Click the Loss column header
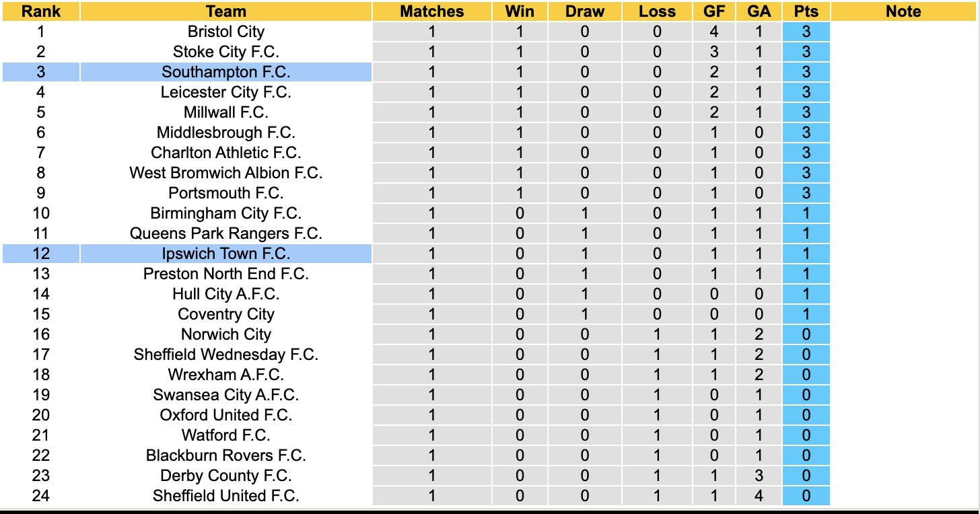This screenshot has height=514, width=980. click(657, 11)
